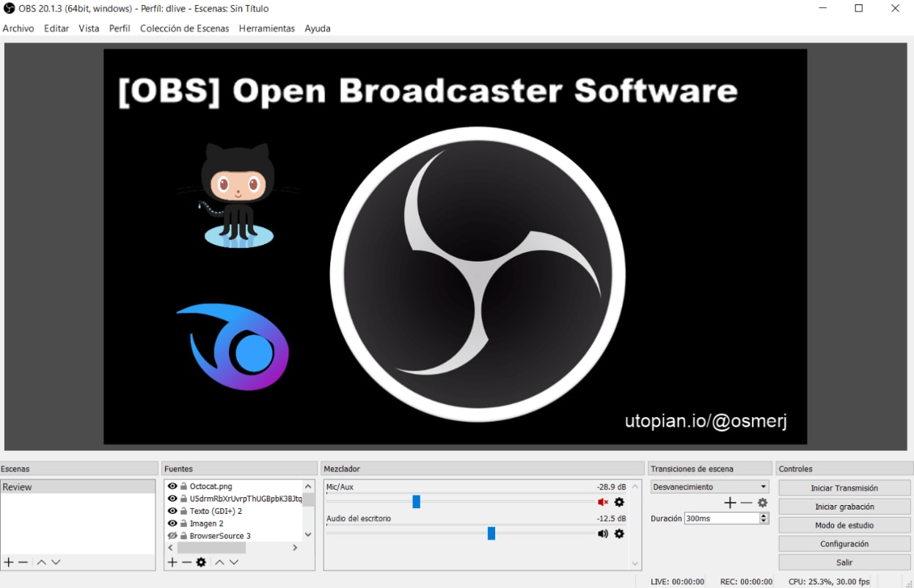This screenshot has width=914, height=588.
Task: Unmute the Mic/Aux channel
Action: coord(603,502)
